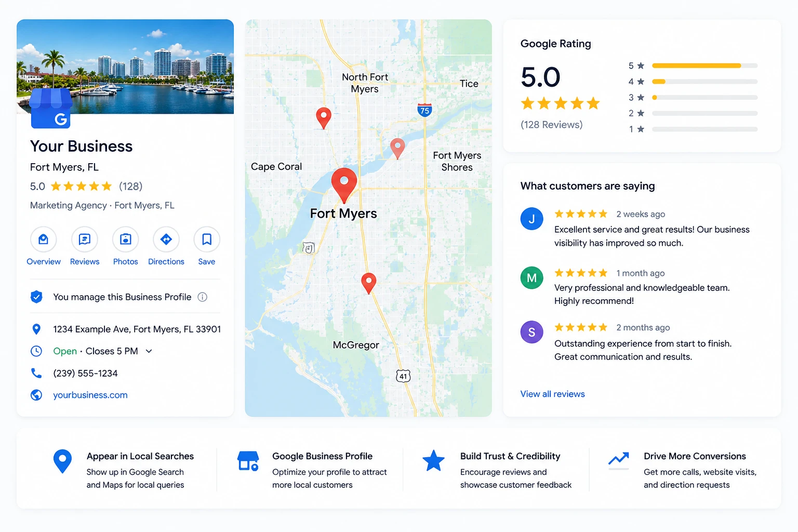Click the Excellent service review text
This screenshot has height=532, width=798.
[652, 236]
